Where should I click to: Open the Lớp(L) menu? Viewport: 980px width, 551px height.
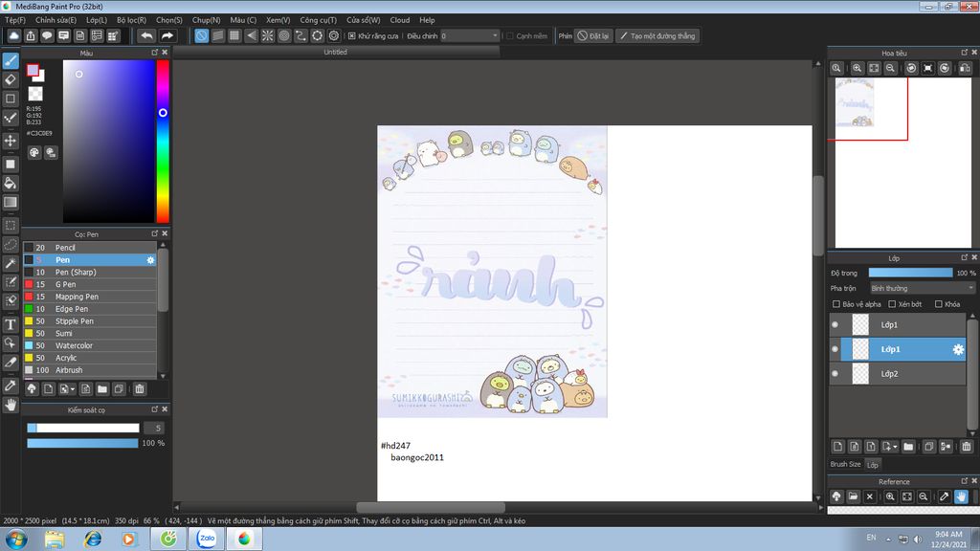pos(97,20)
